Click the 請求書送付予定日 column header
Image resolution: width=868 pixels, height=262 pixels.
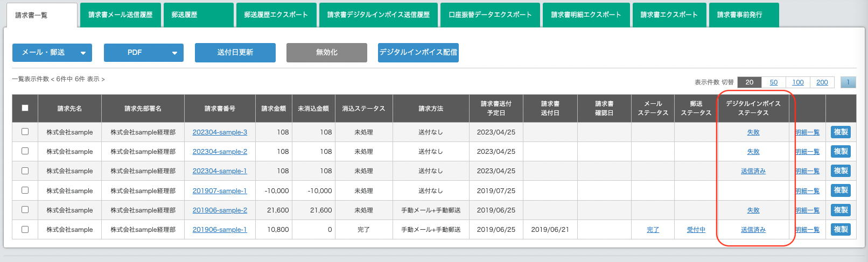click(x=496, y=108)
